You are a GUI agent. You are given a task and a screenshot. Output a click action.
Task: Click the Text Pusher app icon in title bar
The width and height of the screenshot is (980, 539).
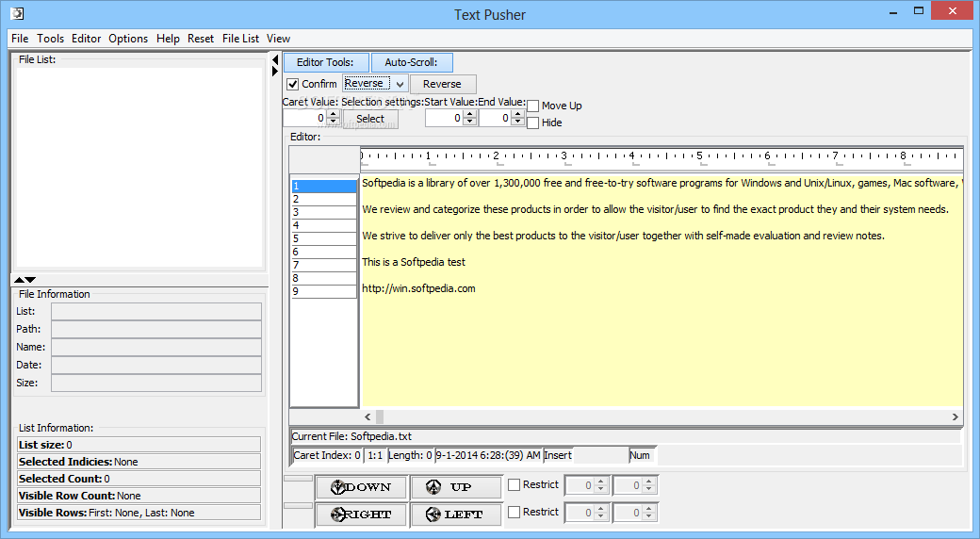point(17,13)
